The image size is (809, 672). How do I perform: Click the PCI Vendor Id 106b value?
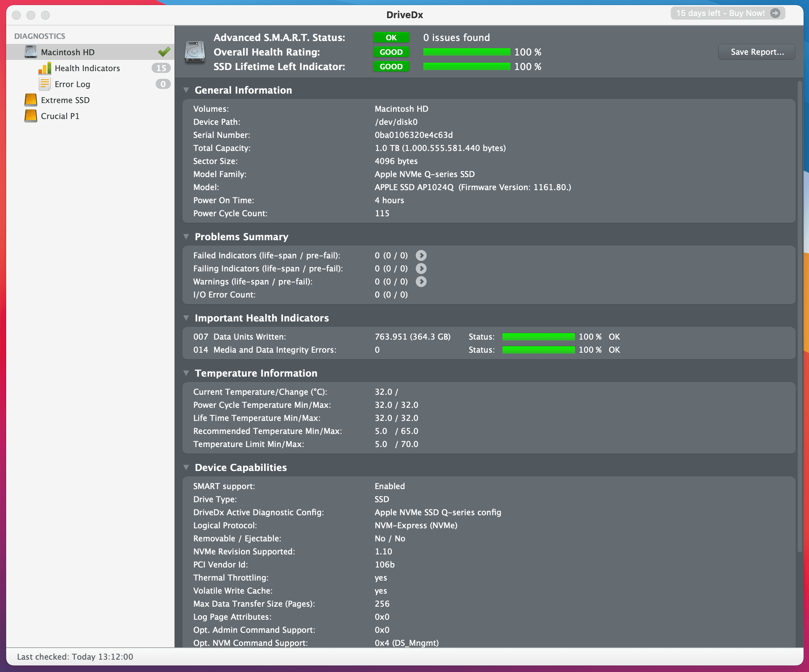tap(385, 565)
